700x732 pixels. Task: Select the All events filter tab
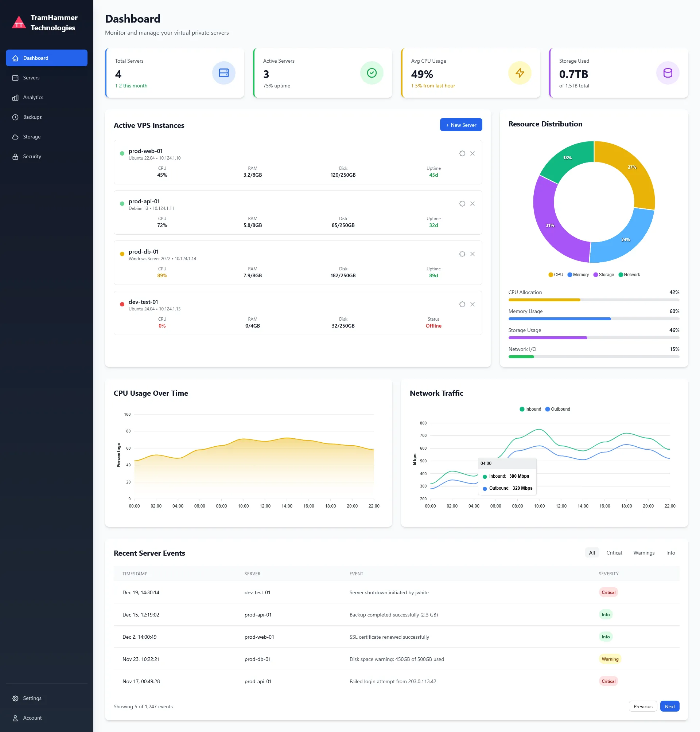coord(592,553)
